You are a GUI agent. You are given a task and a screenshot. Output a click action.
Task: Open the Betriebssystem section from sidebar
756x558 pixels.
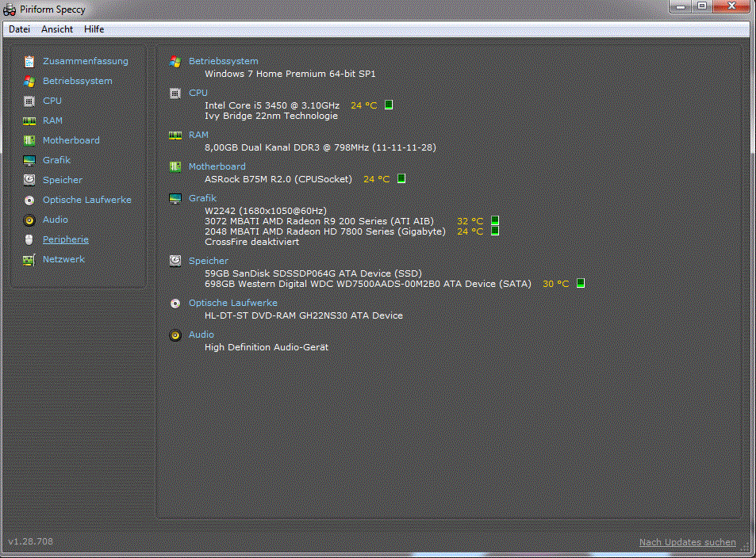(77, 81)
